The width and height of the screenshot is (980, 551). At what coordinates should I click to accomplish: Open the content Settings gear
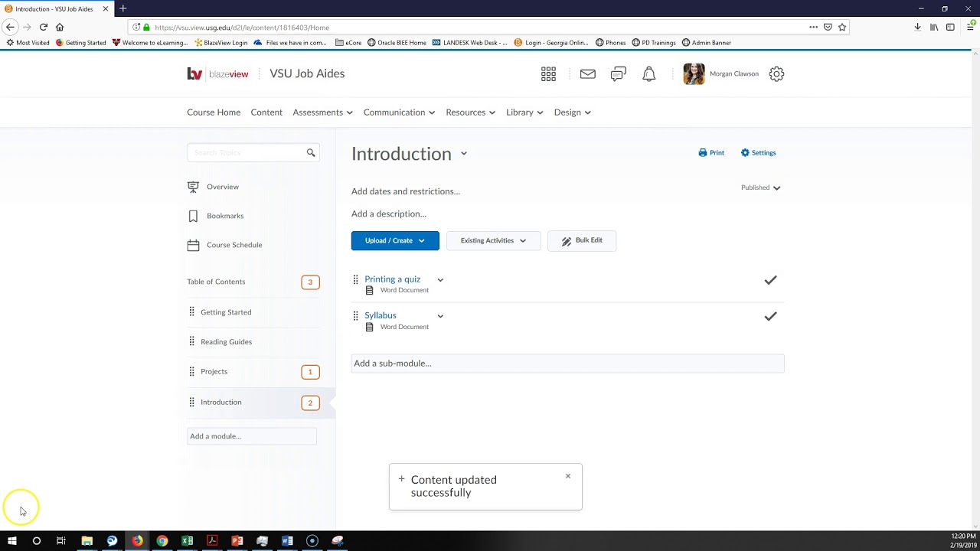coord(758,153)
